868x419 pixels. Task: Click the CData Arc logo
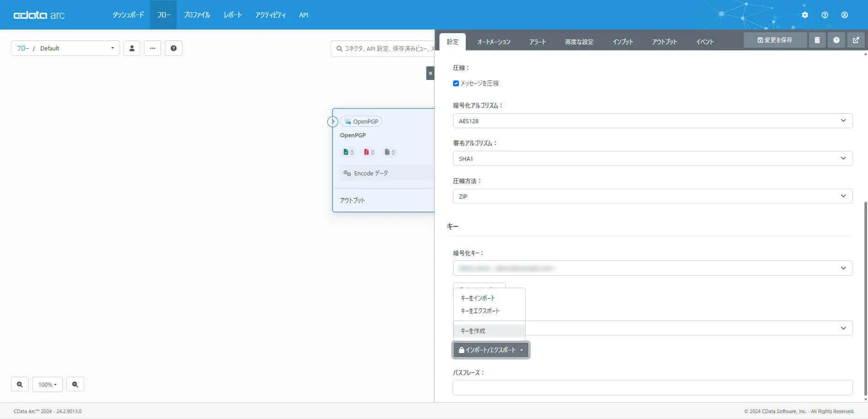click(39, 15)
